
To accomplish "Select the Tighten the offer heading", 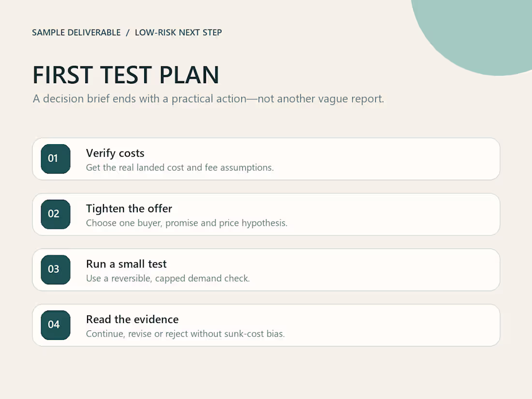I will tap(129, 208).
